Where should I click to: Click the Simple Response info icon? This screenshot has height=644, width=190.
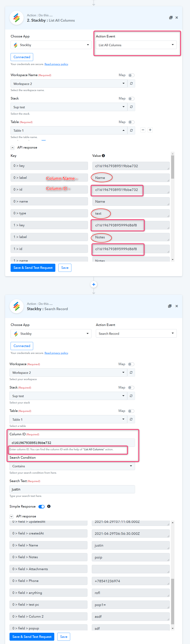tap(49, 506)
